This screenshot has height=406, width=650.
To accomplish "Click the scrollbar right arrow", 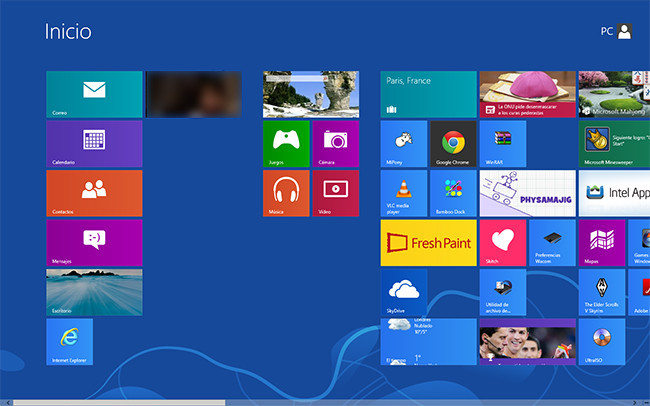I will (634, 403).
